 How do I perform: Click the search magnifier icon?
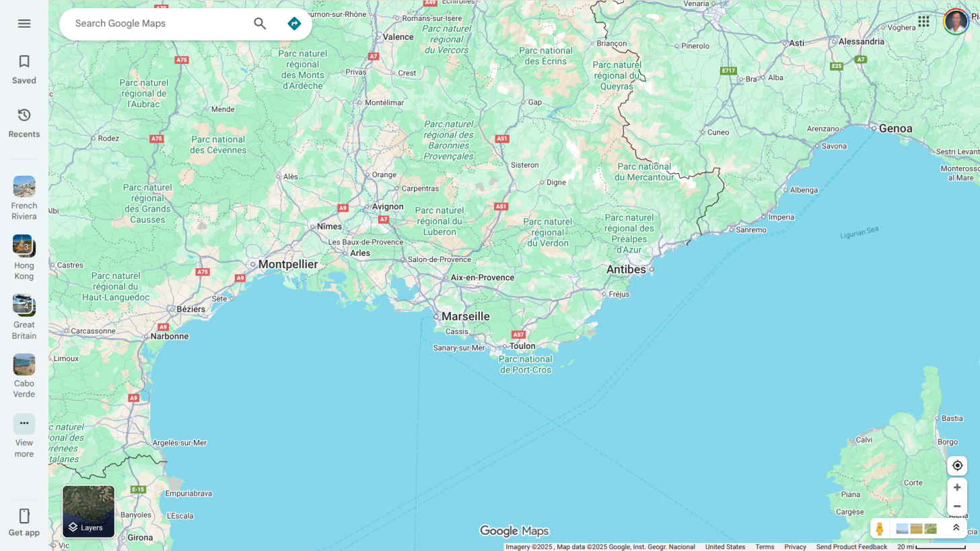tap(260, 24)
